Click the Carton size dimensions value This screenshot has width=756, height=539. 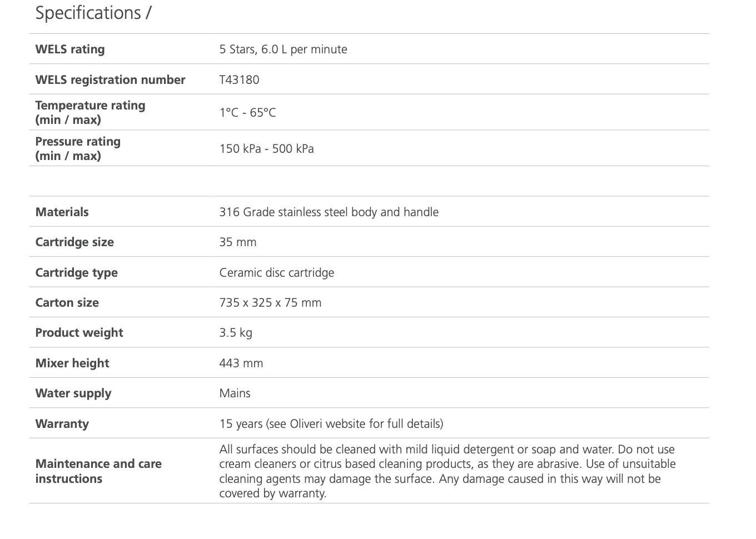tap(270, 302)
